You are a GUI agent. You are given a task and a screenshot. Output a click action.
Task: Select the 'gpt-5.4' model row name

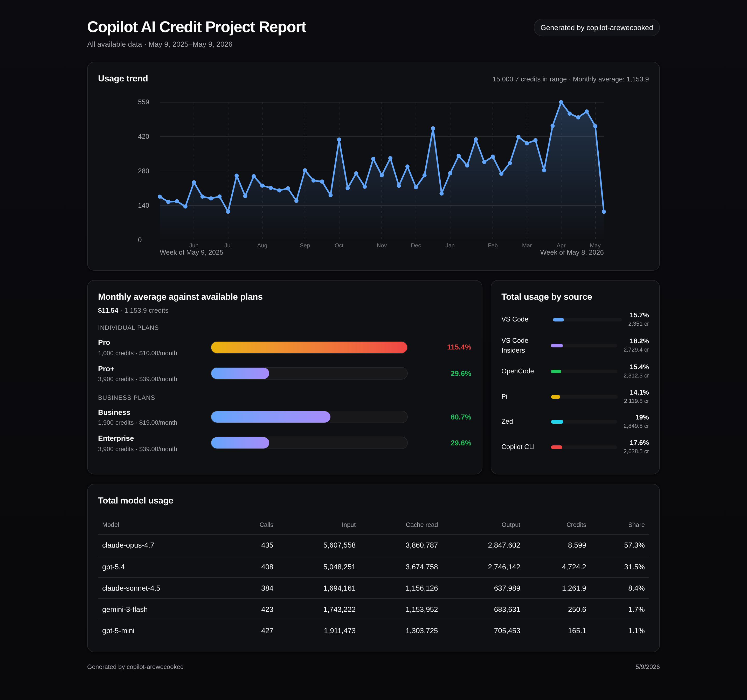coord(114,567)
